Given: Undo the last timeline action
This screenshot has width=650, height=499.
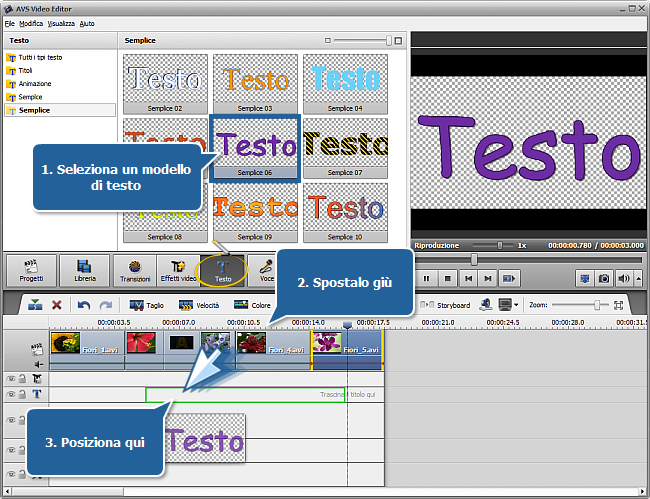Looking at the screenshot, I should pyautogui.click(x=84, y=305).
